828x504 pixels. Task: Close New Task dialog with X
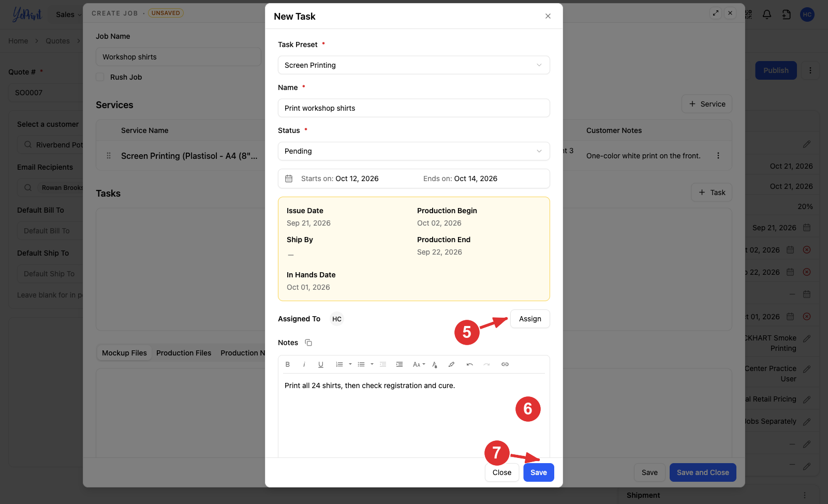[548, 16]
